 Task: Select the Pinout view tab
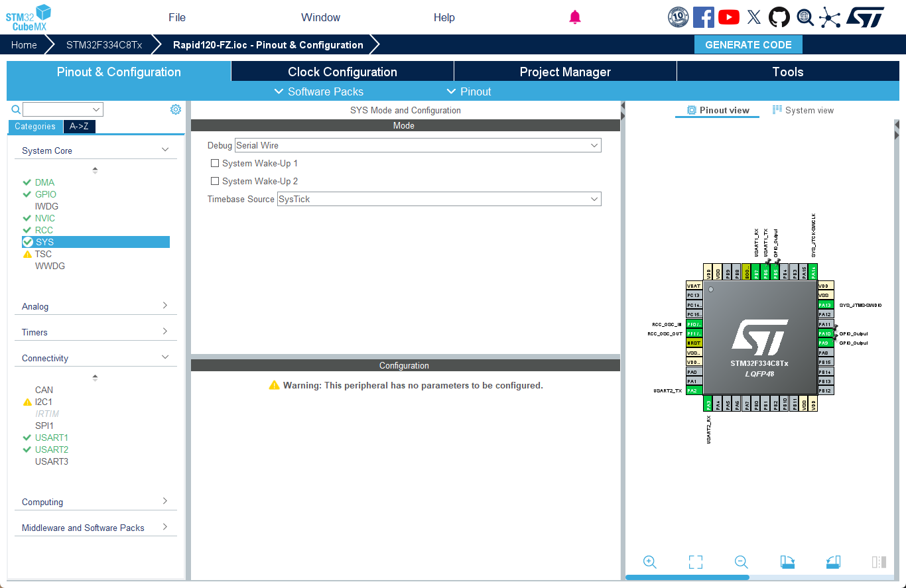click(718, 110)
